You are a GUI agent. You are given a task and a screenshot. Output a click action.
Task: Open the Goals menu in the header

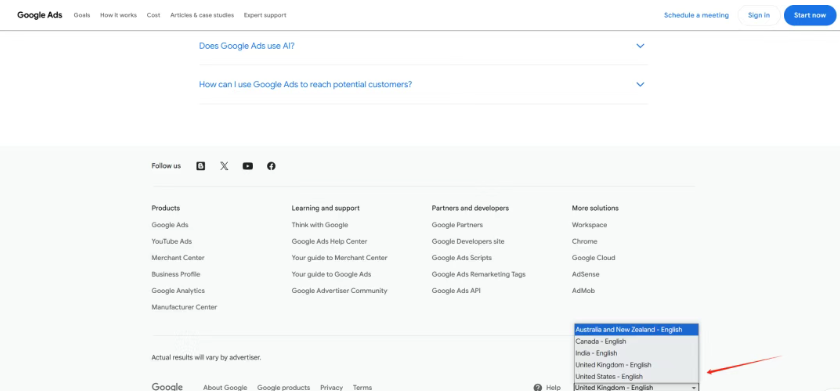pos(82,16)
